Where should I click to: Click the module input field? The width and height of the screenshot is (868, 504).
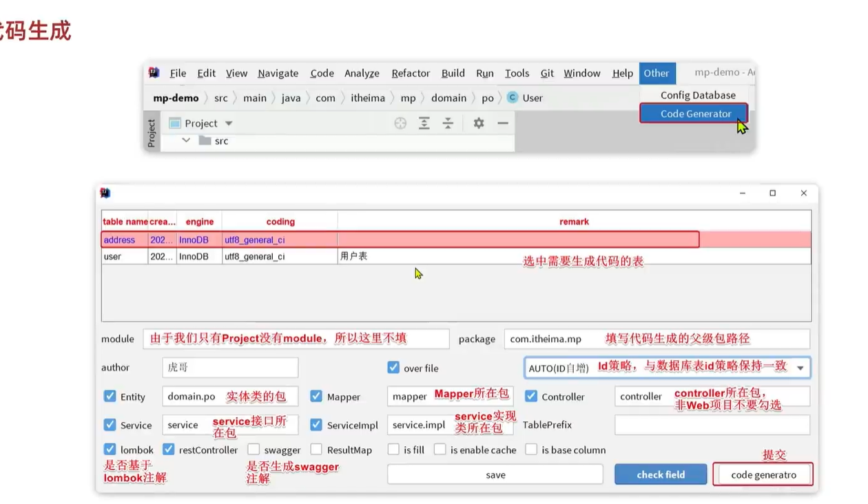click(x=296, y=339)
